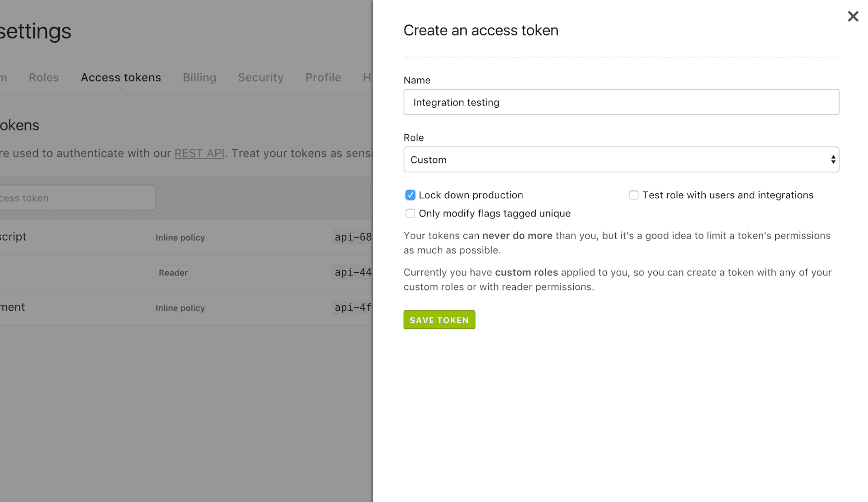Click the Save Token button

pos(439,320)
